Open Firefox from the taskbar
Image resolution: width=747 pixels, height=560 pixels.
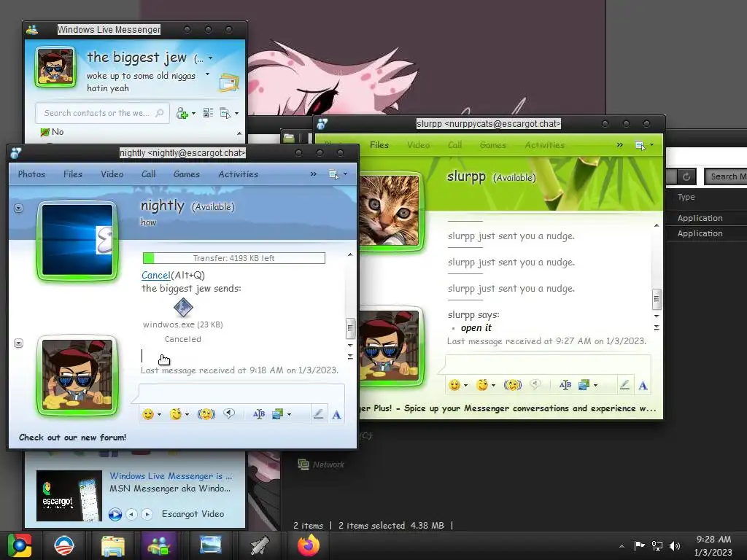(x=309, y=545)
